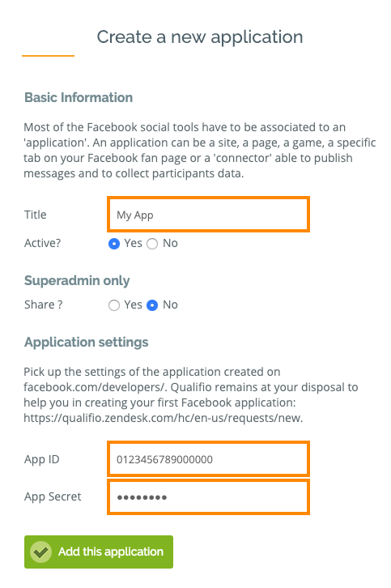Click the Superadmin only section heading
Screen dimensions: 391x588
[x=77, y=280]
